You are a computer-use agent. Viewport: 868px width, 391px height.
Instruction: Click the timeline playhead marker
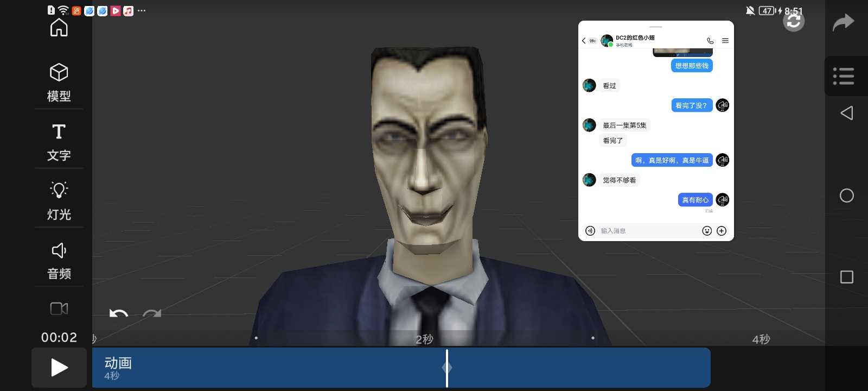(x=447, y=368)
